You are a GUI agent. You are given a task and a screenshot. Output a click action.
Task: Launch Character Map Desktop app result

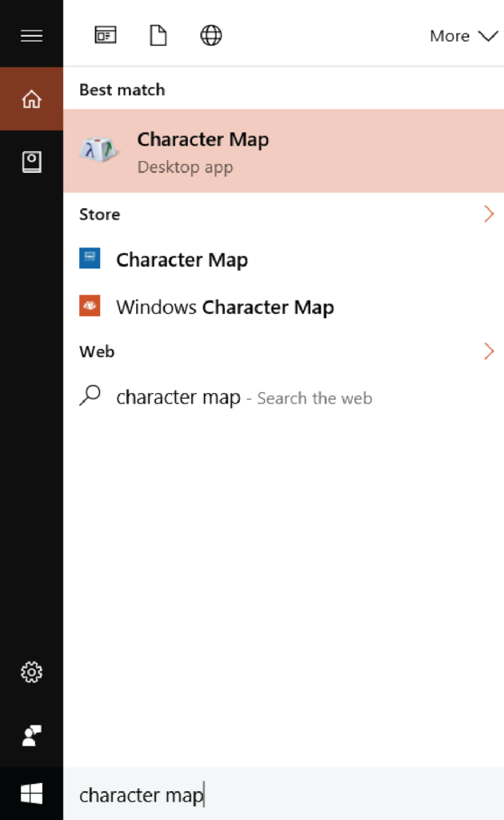click(283, 151)
